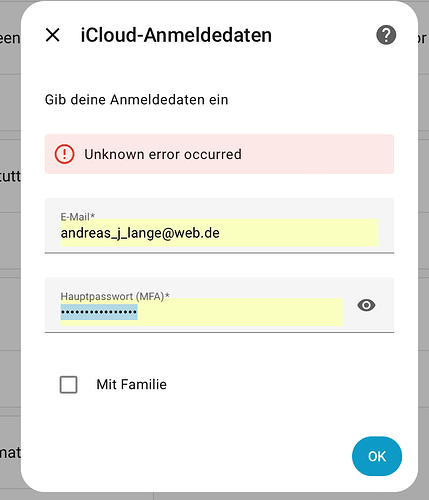This screenshot has width=429, height=500.
Task: Close the iCloud-Anmeldedaten dialog with X
Action: (53, 35)
